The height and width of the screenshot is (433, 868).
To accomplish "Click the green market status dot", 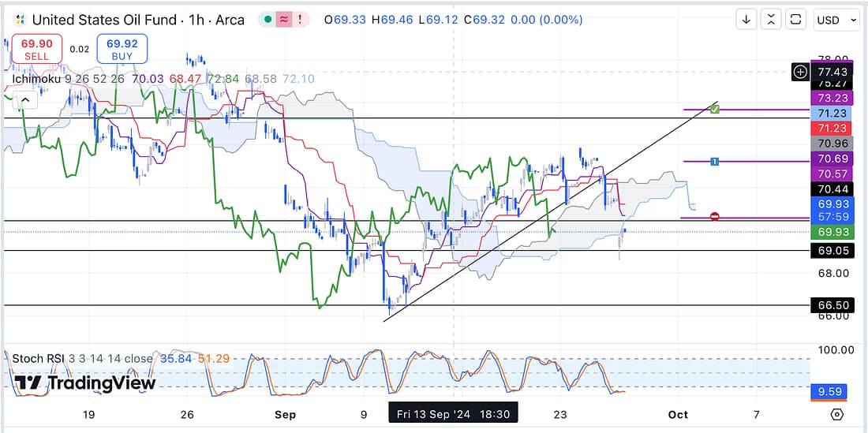I will (x=269, y=20).
